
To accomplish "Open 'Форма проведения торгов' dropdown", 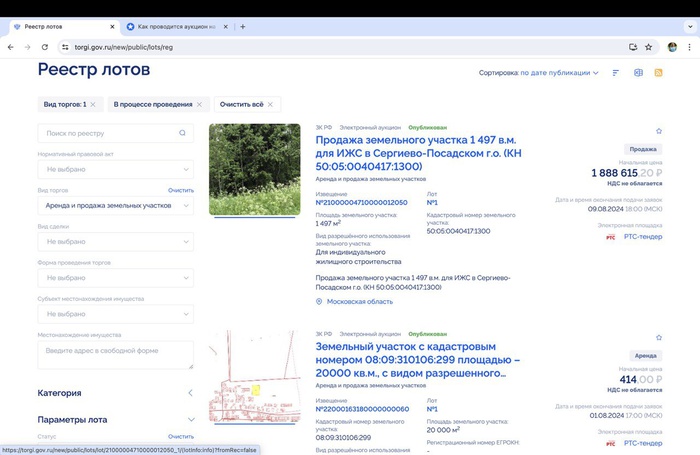I will coord(115,277).
